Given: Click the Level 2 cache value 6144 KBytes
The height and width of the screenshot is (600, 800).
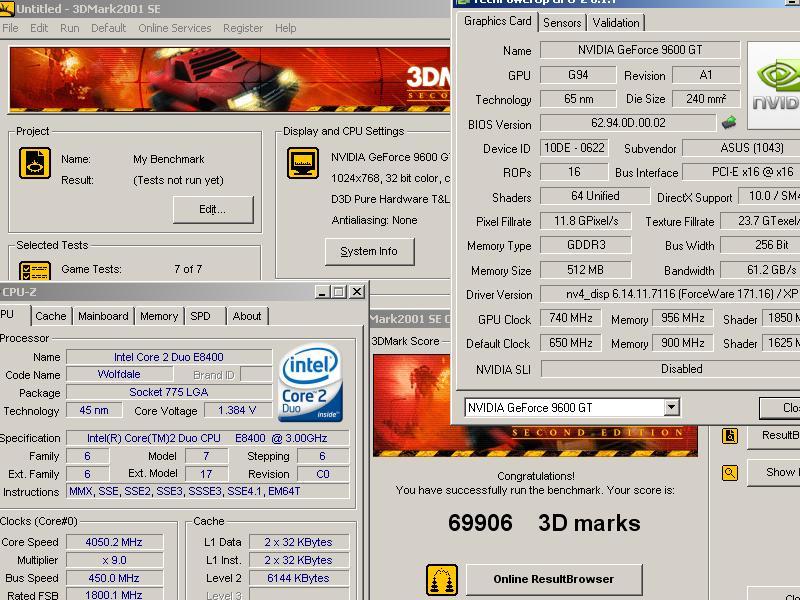Looking at the screenshot, I should [298, 578].
